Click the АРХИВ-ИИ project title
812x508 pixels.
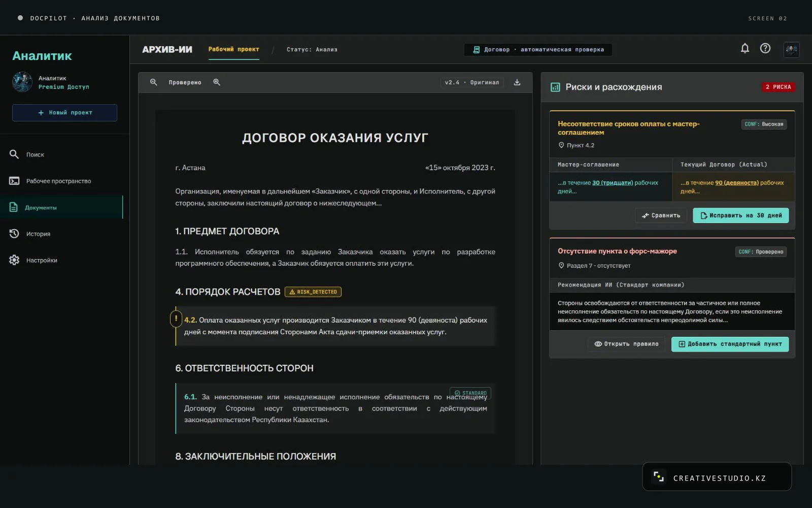(x=167, y=49)
